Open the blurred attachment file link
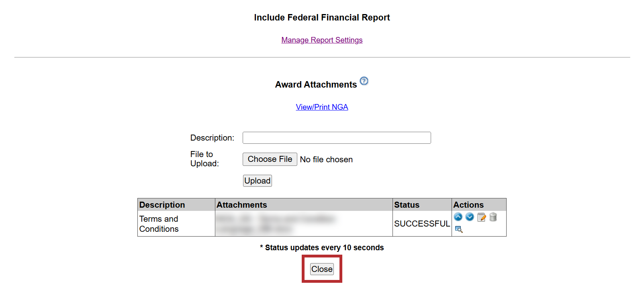The image size is (644, 290). point(276,219)
